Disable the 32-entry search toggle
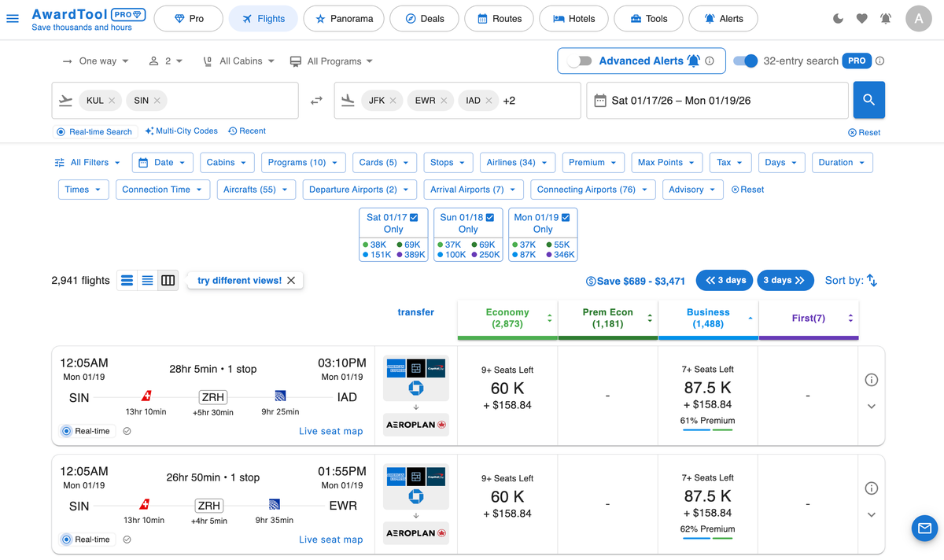This screenshot has height=560, width=944. [x=745, y=61]
